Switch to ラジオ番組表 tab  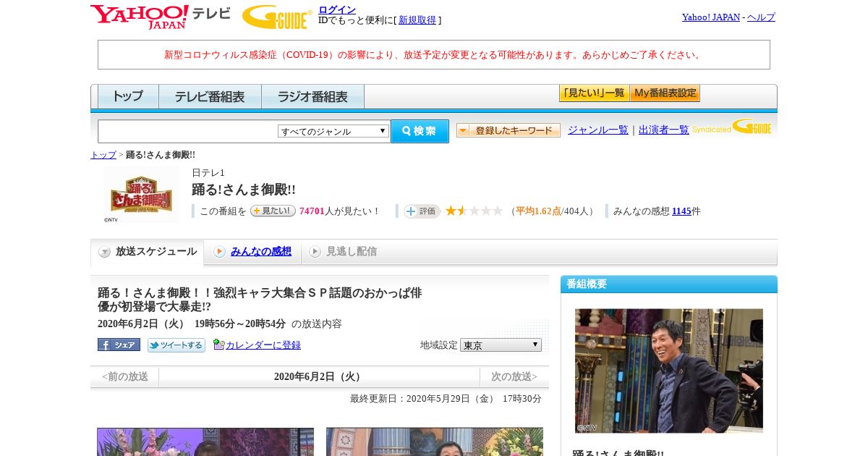[312, 96]
